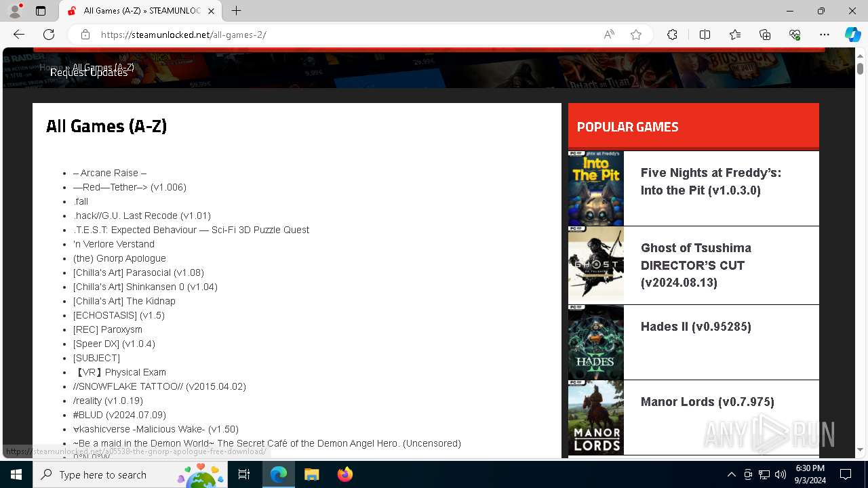Open Hades II (v0.95285) title

coord(696,327)
